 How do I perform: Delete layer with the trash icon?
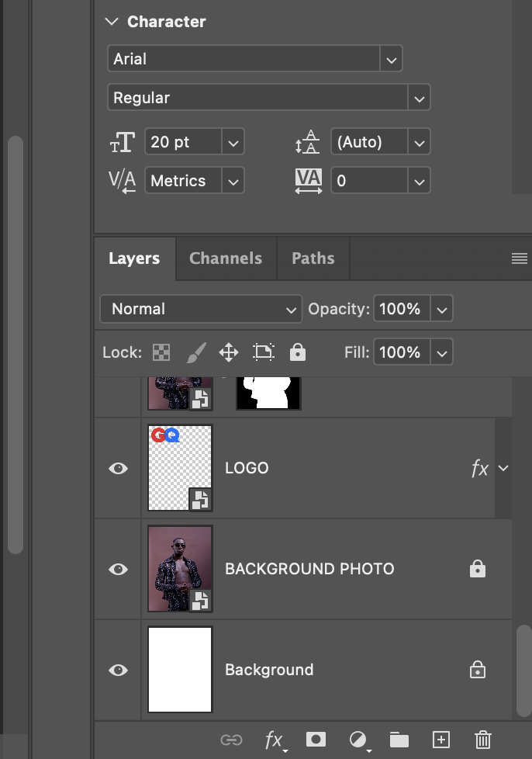click(x=483, y=740)
